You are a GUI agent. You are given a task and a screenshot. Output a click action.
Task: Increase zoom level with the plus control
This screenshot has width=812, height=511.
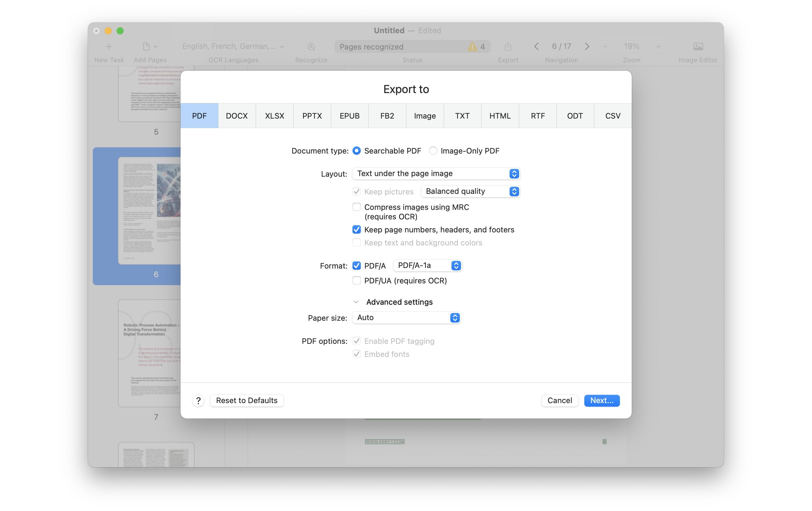point(658,46)
